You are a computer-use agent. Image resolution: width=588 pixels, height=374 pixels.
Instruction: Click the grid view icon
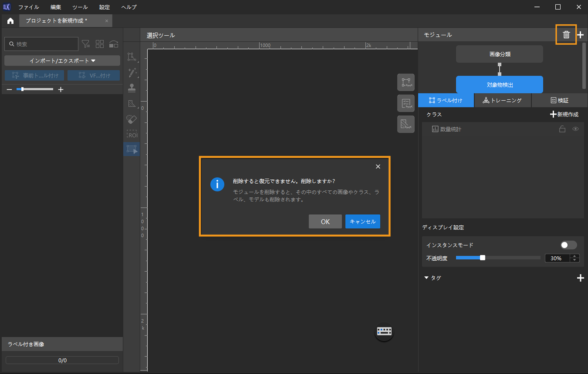pos(100,44)
